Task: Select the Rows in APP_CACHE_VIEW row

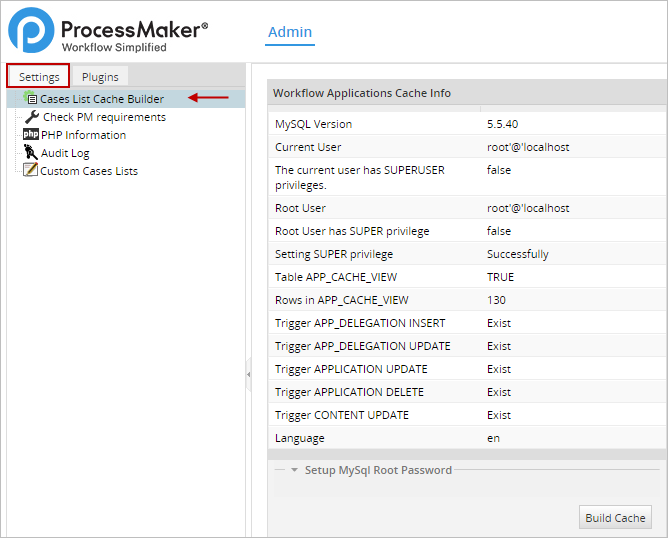Action: pos(467,300)
